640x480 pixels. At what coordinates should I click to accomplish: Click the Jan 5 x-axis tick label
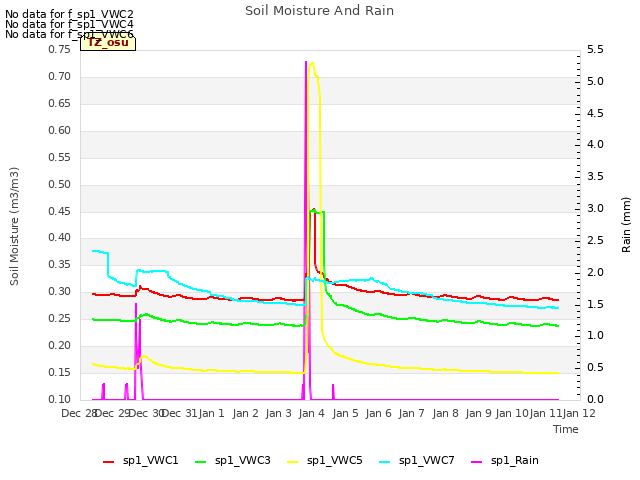pyautogui.click(x=345, y=413)
